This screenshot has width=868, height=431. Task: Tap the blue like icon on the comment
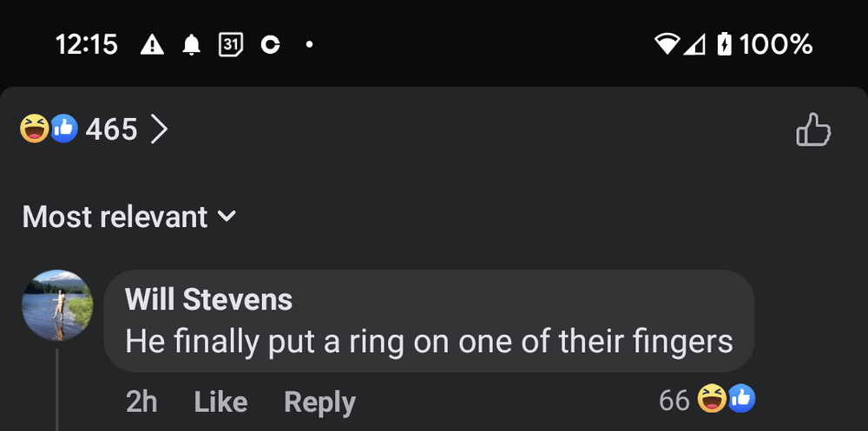pyautogui.click(x=742, y=399)
